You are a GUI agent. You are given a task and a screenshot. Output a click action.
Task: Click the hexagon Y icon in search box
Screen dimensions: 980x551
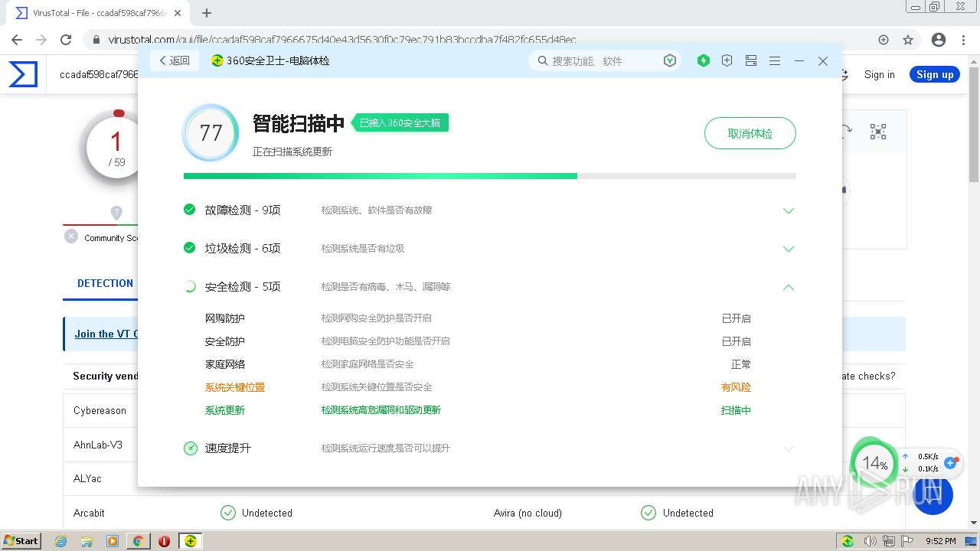pos(670,60)
